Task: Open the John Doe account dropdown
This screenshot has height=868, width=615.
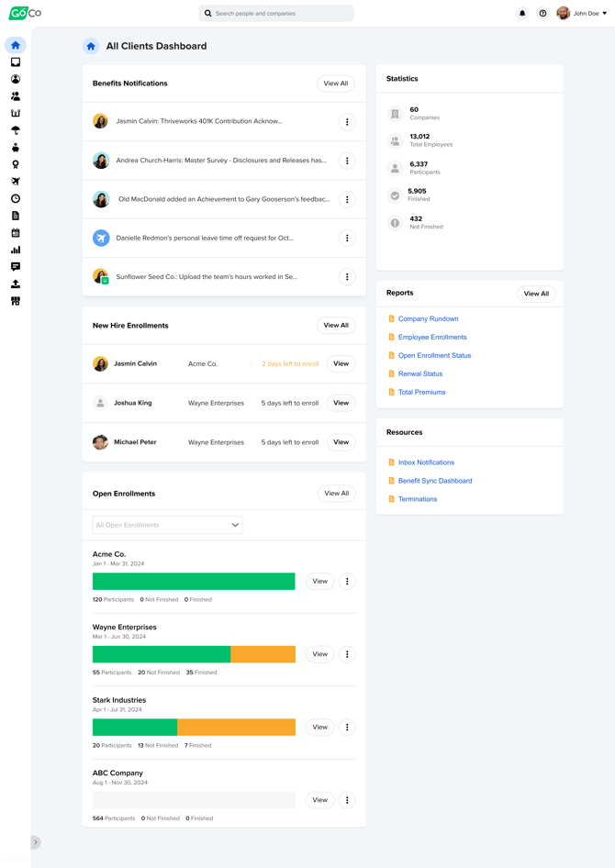Action: (x=583, y=14)
